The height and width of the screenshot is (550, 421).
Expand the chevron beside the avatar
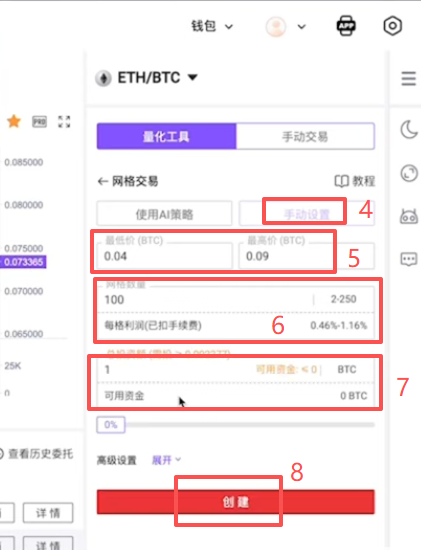coord(301,27)
